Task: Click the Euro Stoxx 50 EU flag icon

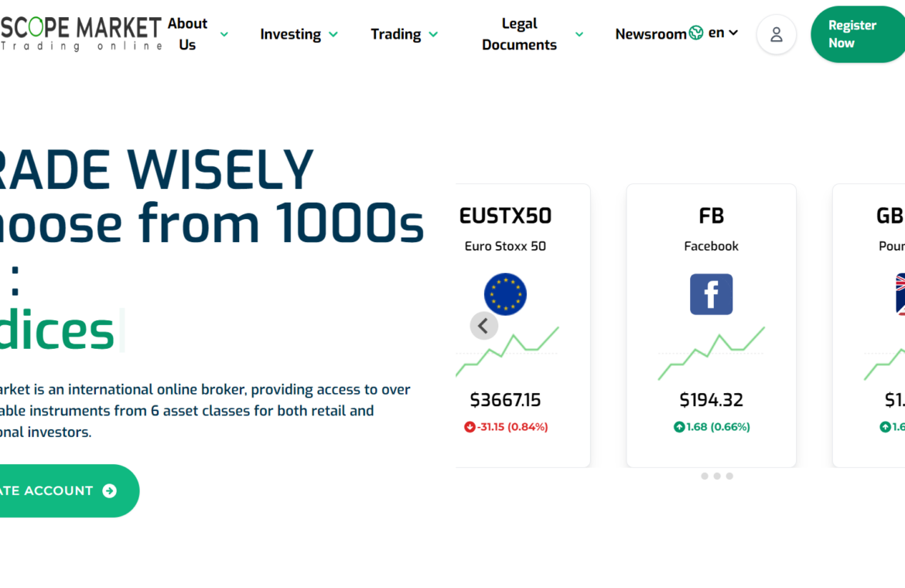Action: [x=505, y=294]
